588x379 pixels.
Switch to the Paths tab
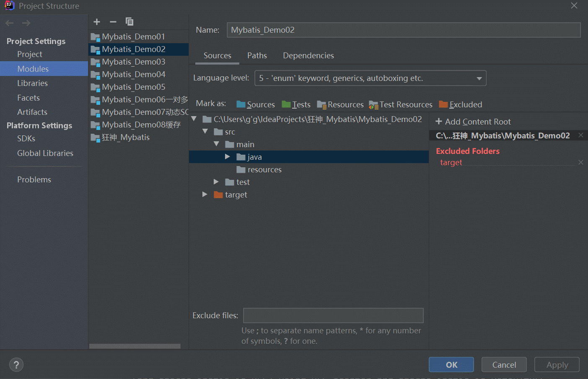pos(257,55)
